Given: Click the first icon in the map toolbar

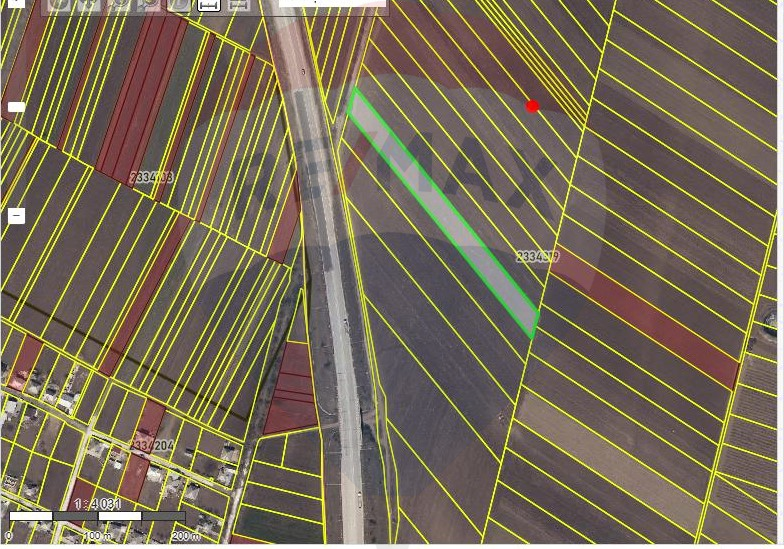Looking at the screenshot, I should coord(60,4).
